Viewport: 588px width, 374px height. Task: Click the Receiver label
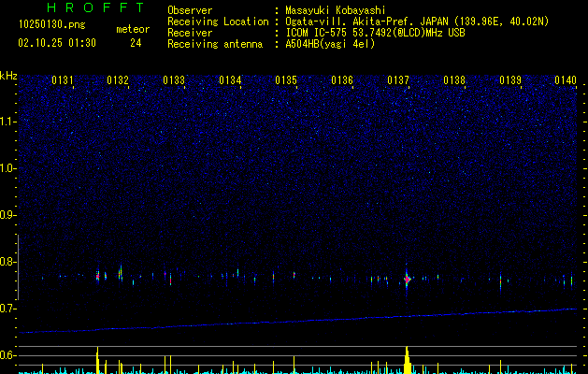tap(190, 33)
